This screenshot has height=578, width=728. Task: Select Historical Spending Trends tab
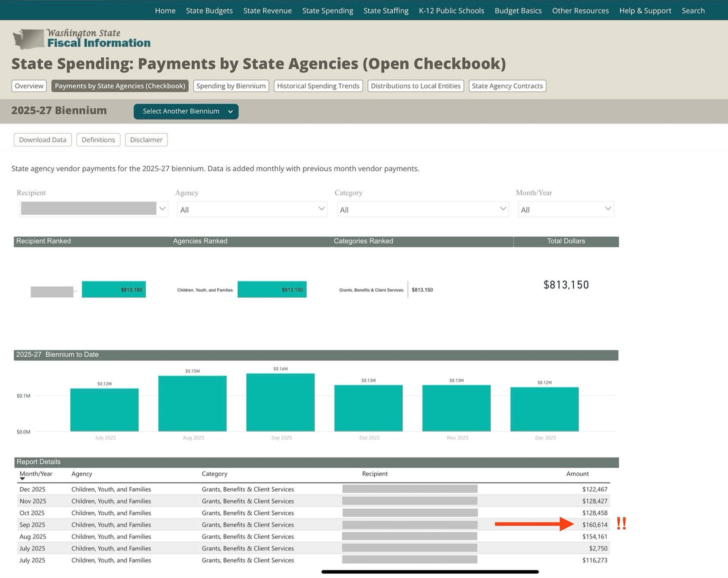click(x=318, y=86)
